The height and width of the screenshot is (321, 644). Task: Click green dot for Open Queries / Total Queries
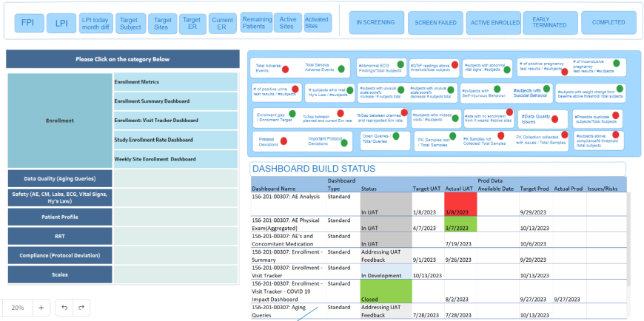(x=395, y=135)
